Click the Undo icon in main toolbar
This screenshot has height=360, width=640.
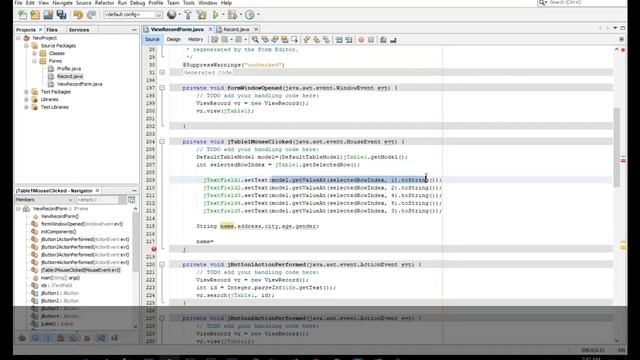click(x=78, y=15)
